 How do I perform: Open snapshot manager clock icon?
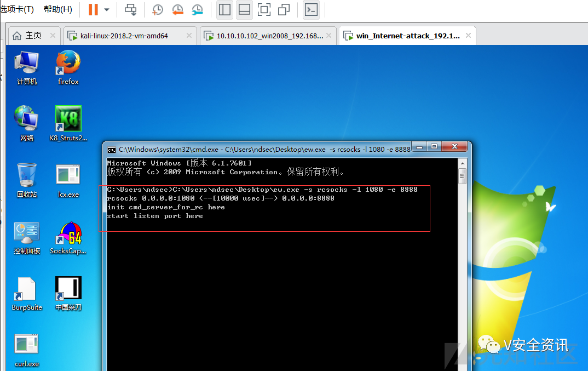[x=197, y=10]
